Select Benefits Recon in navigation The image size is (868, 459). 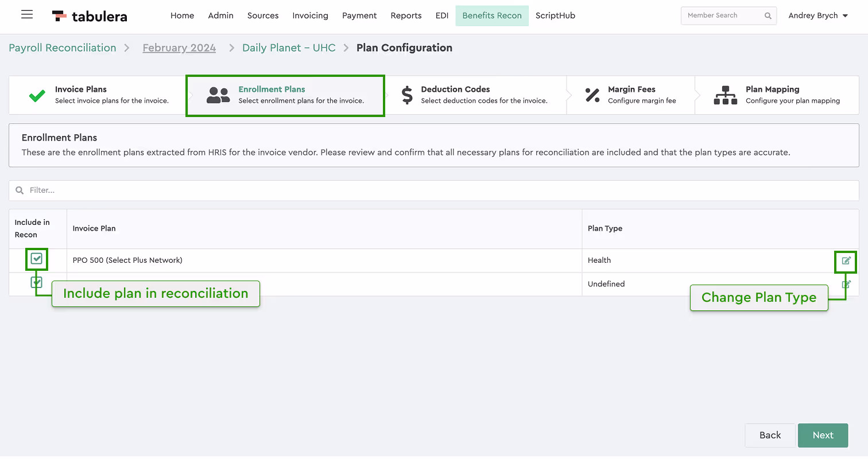(x=492, y=16)
